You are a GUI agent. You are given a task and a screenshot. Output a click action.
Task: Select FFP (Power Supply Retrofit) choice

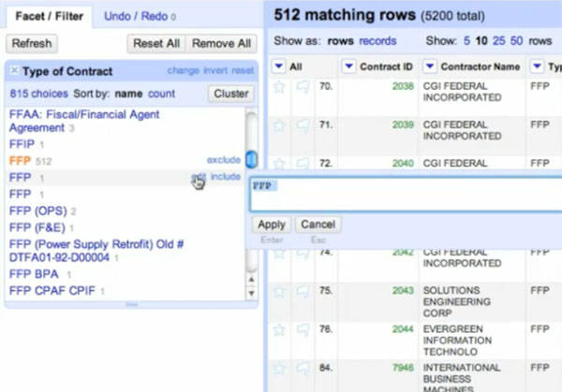(x=96, y=251)
